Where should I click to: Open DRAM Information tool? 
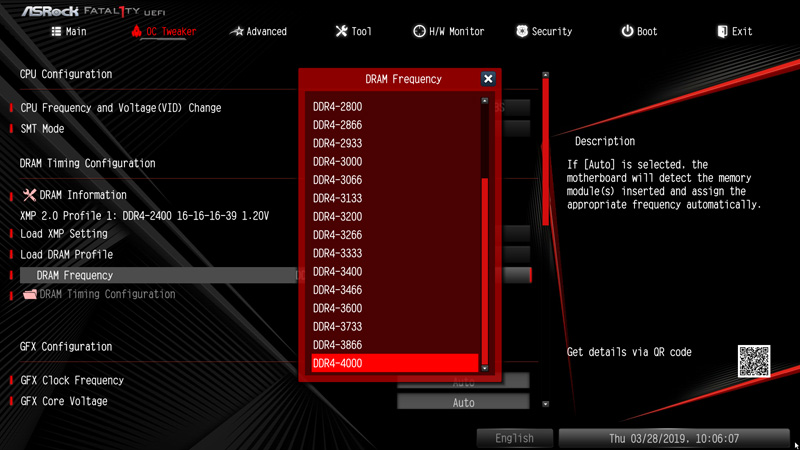click(74, 195)
